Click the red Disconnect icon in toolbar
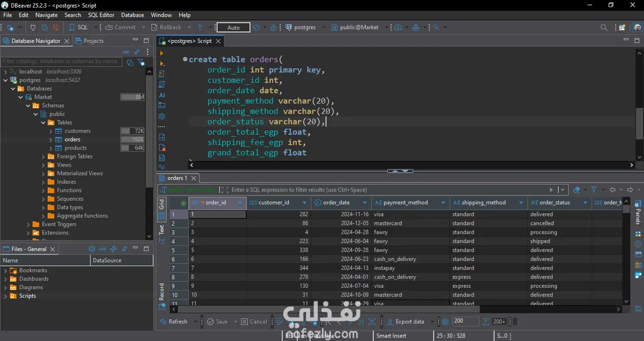 pos(56,28)
